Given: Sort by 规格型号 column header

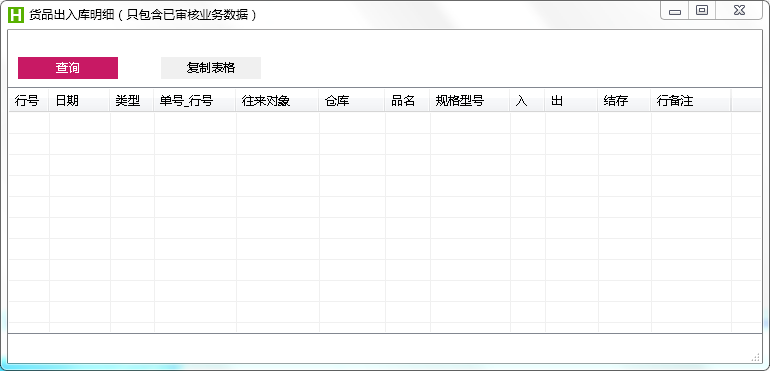Looking at the screenshot, I should [x=470, y=101].
